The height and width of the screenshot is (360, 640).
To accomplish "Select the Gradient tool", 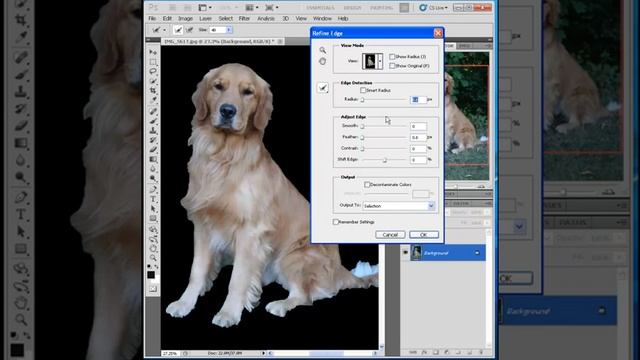I will (153, 160).
